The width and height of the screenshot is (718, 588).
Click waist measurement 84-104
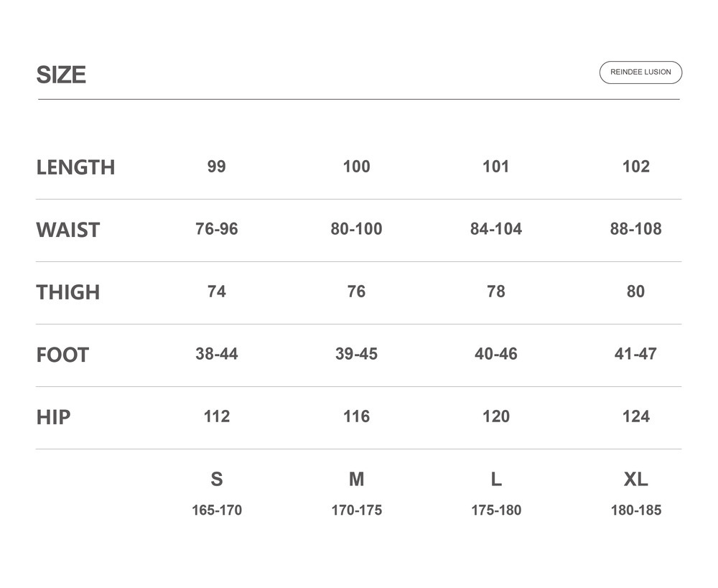tap(496, 229)
